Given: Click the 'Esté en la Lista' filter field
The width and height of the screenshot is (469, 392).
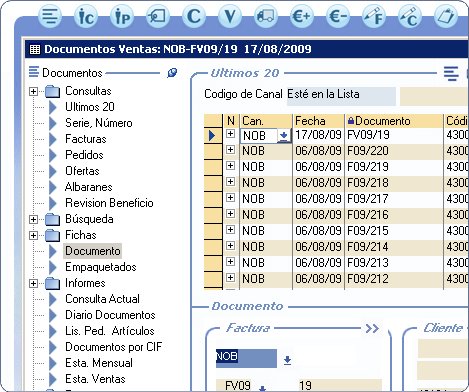Looking at the screenshot, I should 341,96.
